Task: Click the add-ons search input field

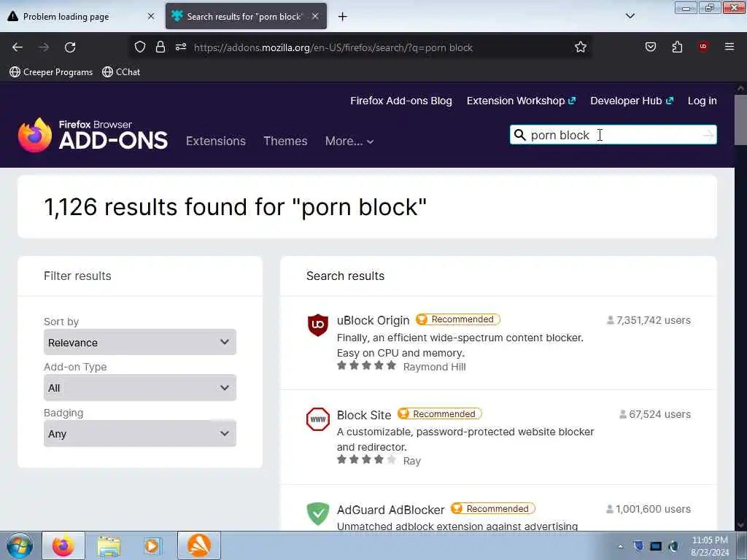Action: 614,135
